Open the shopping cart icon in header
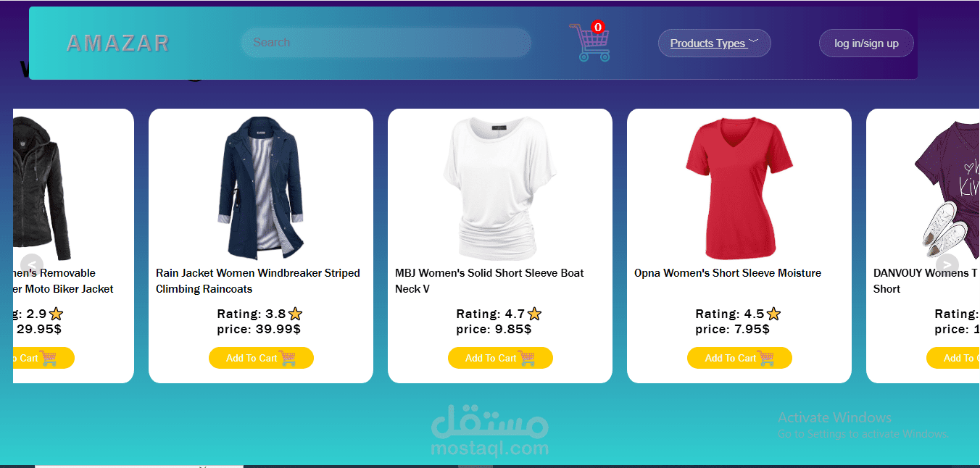 [x=589, y=43]
